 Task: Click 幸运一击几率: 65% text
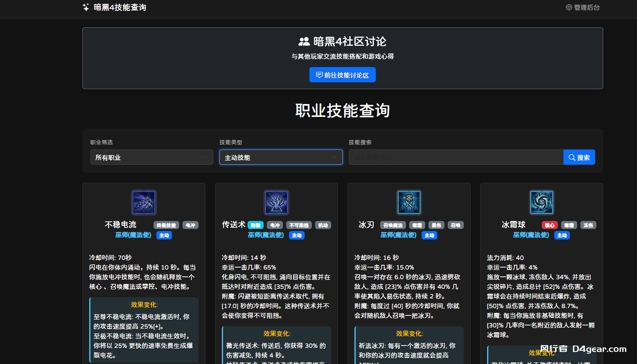[249, 267]
